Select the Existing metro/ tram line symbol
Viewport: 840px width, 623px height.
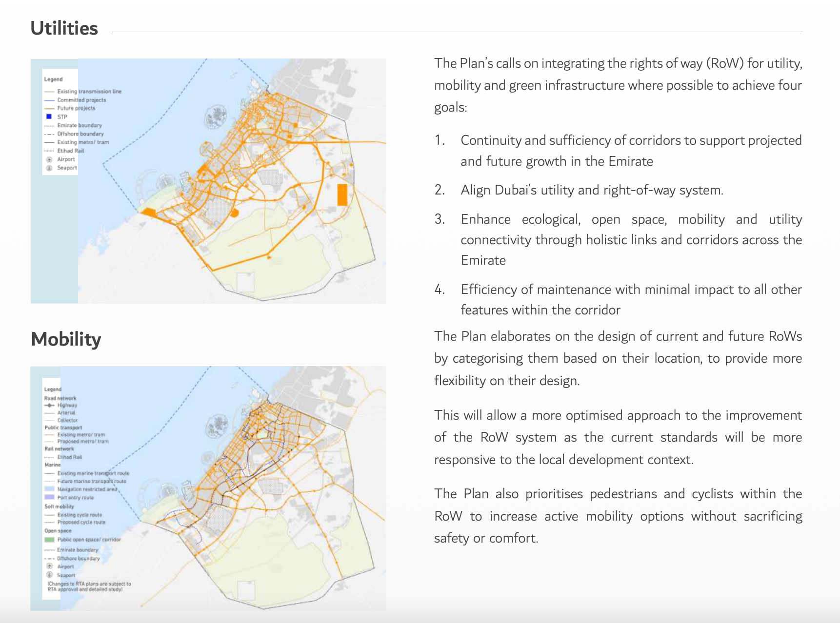pyautogui.click(x=49, y=142)
